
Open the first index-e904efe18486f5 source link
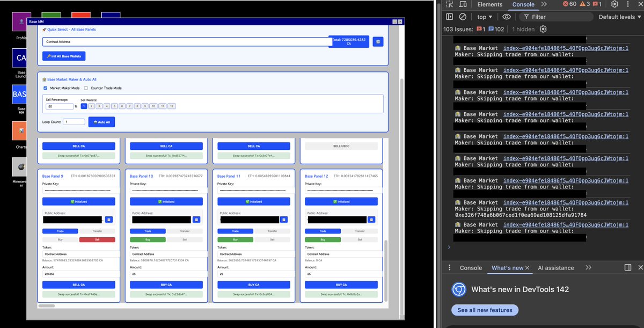[566, 48]
